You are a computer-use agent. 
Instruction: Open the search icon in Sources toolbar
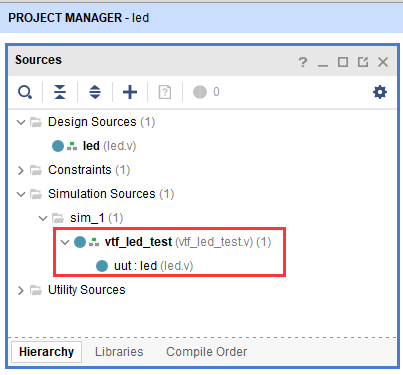click(25, 92)
